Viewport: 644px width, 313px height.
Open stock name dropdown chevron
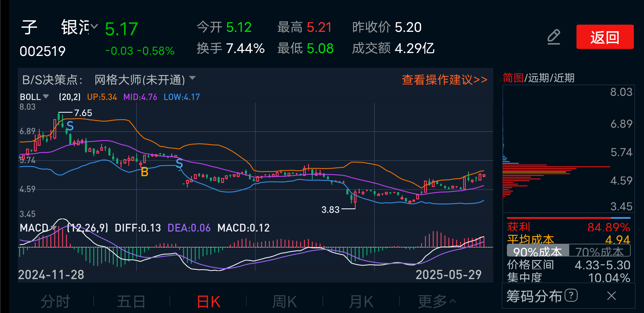(94, 27)
